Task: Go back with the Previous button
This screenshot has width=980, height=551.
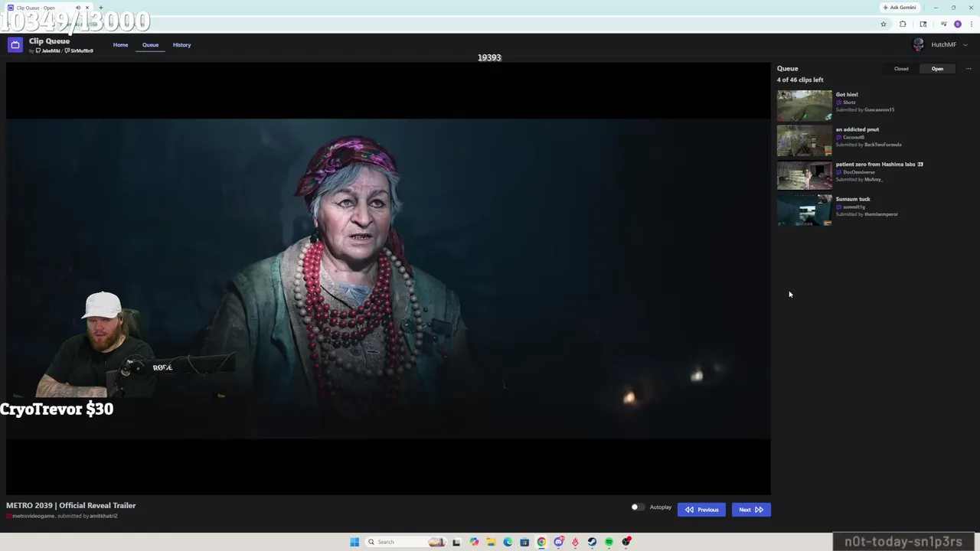Action: pyautogui.click(x=701, y=510)
